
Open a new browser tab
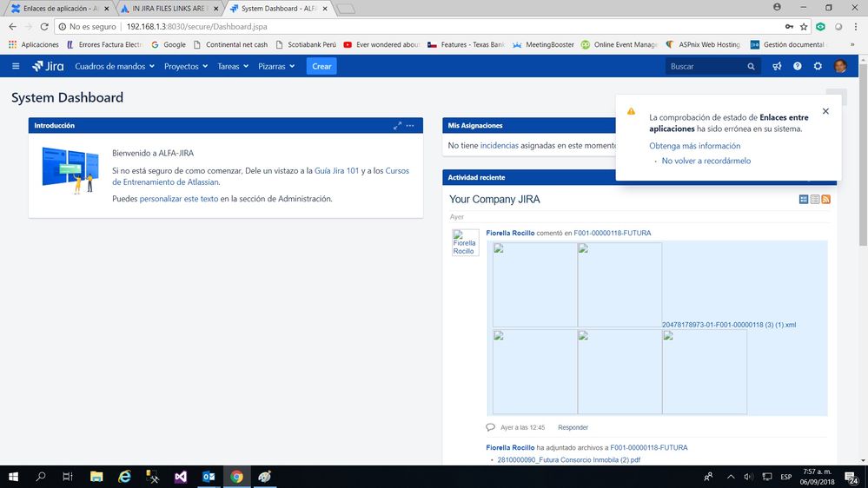346,9
